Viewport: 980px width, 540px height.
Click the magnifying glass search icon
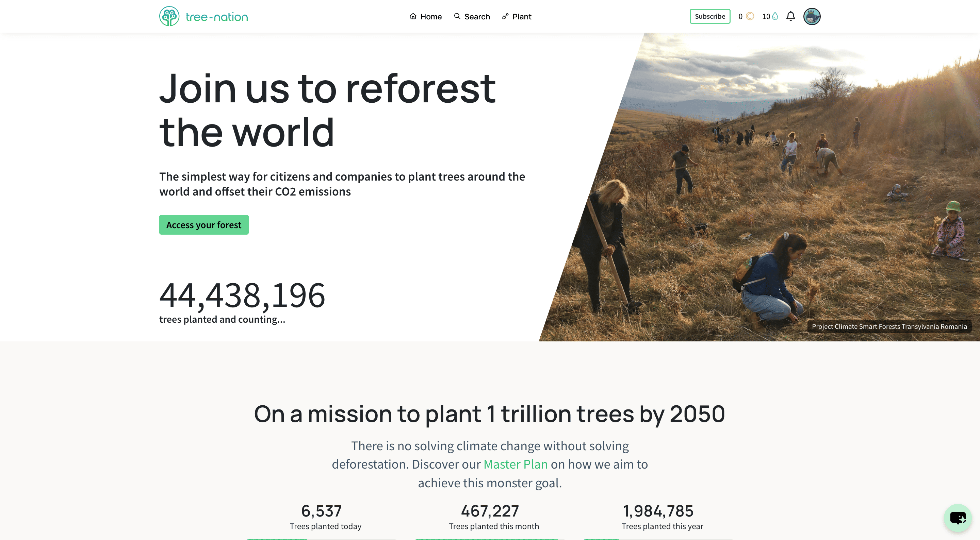point(457,16)
